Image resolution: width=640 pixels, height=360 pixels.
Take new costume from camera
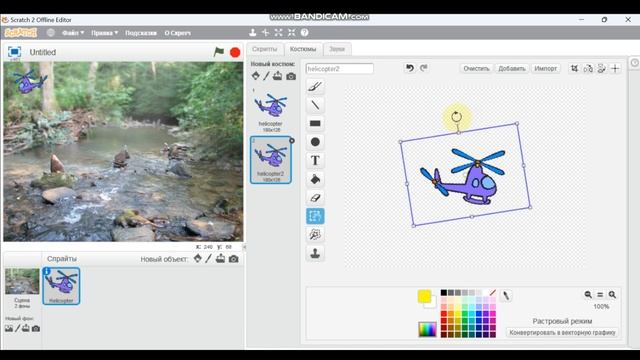coord(291,76)
